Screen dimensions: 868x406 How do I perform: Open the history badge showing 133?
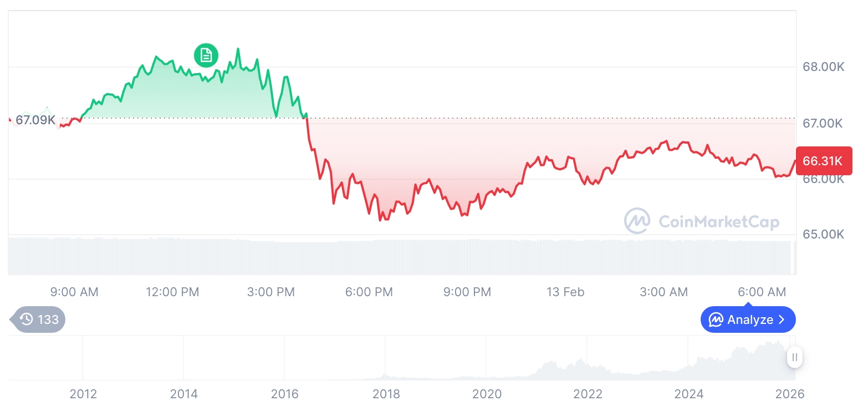tap(39, 319)
